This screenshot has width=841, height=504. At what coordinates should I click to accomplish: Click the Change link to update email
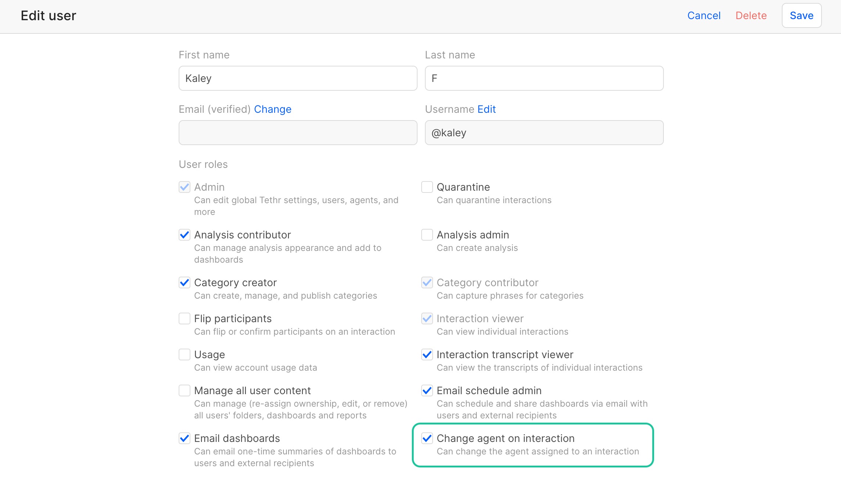click(273, 109)
